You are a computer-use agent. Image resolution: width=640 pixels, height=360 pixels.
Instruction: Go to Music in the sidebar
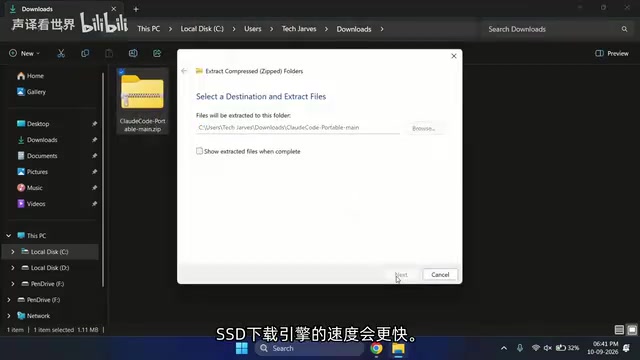pos(30,188)
